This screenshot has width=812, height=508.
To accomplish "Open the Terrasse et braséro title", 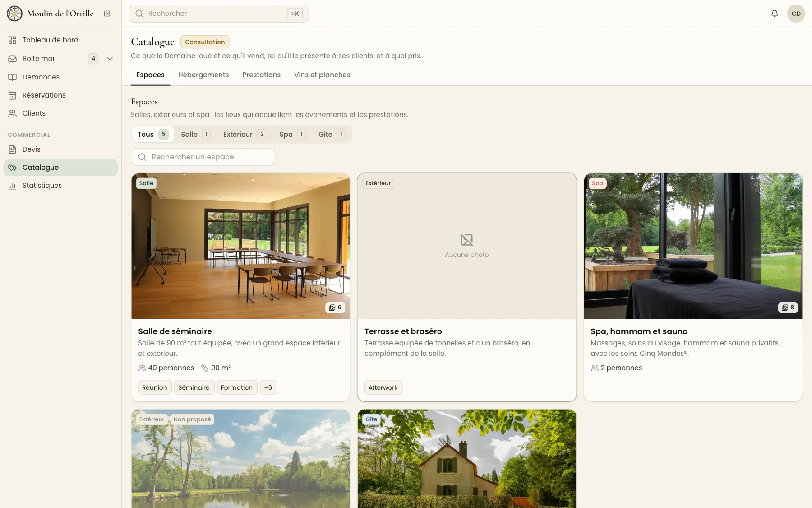I will click(x=403, y=331).
